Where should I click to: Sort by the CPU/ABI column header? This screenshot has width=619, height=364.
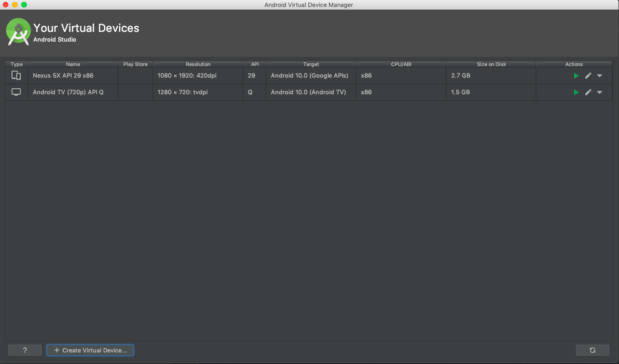point(401,64)
